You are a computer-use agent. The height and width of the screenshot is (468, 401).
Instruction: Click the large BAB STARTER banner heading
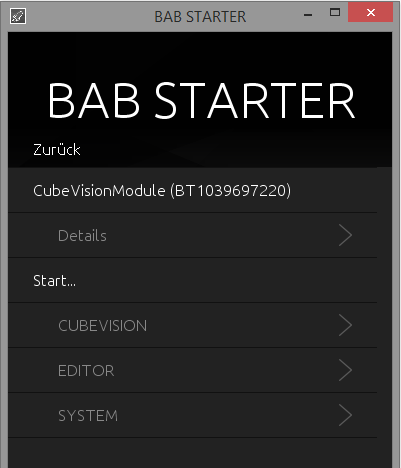coord(201,100)
